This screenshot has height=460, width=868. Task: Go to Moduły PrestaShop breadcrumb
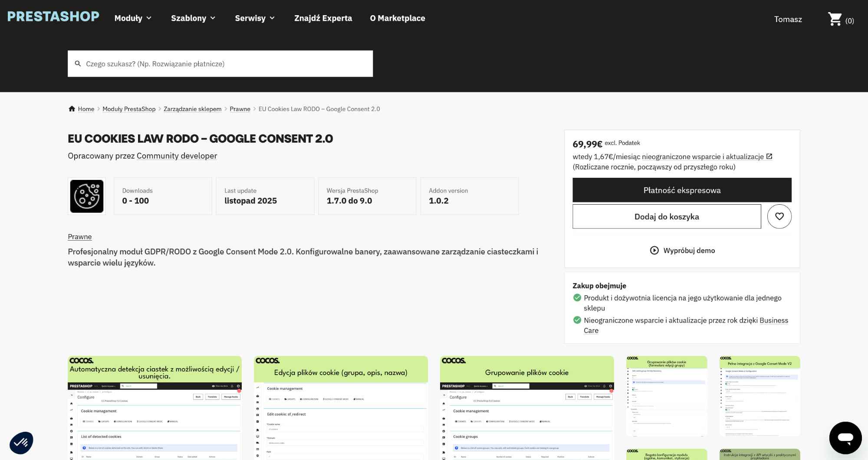pyautogui.click(x=129, y=109)
